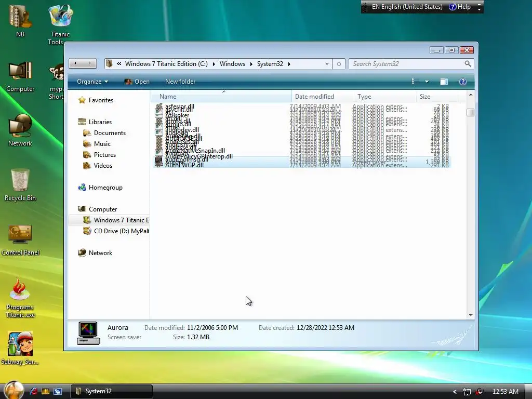Open the Recycle Bin icon
The width and height of the screenshot is (532, 399).
(x=20, y=185)
